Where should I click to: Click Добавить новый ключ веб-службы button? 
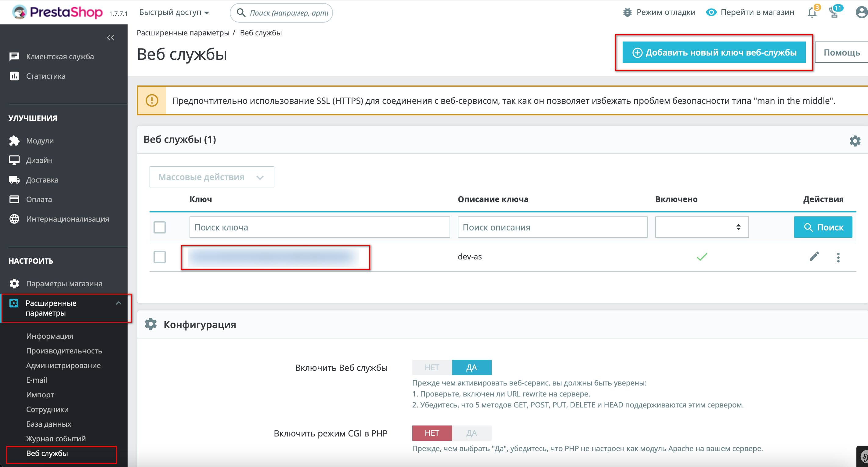click(x=714, y=52)
